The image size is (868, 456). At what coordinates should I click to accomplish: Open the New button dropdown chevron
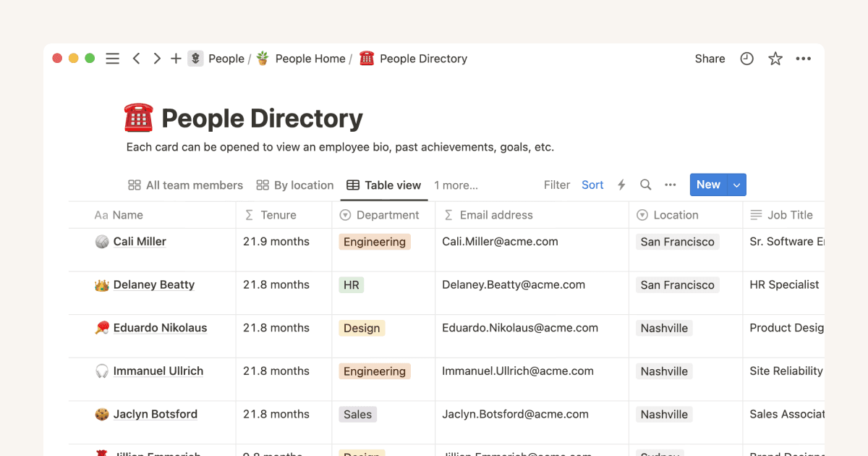(x=736, y=185)
